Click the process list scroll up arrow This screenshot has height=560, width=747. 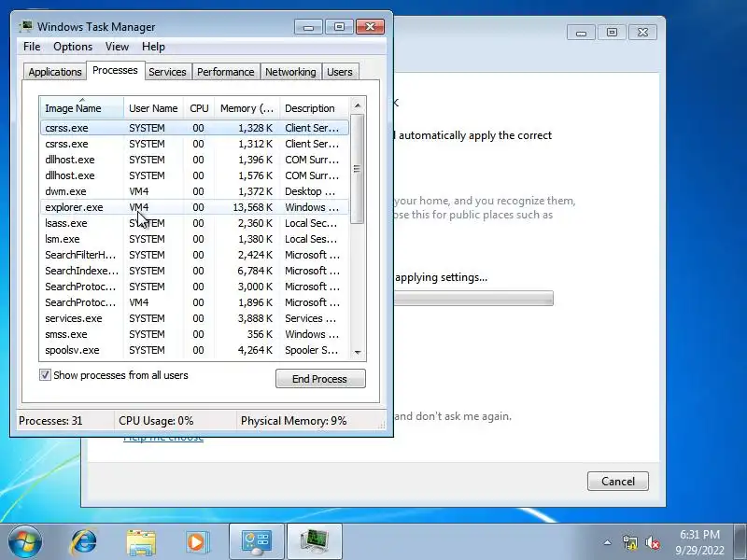tap(358, 105)
